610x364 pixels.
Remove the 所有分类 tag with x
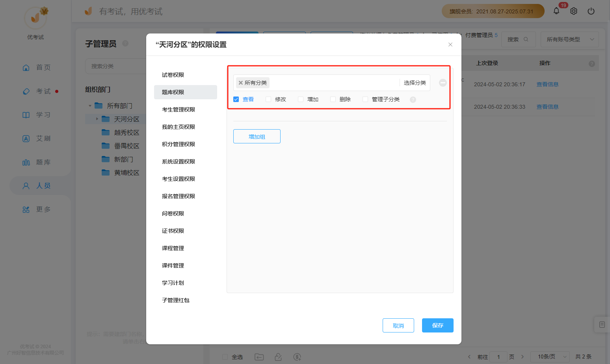pyautogui.click(x=241, y=83)
